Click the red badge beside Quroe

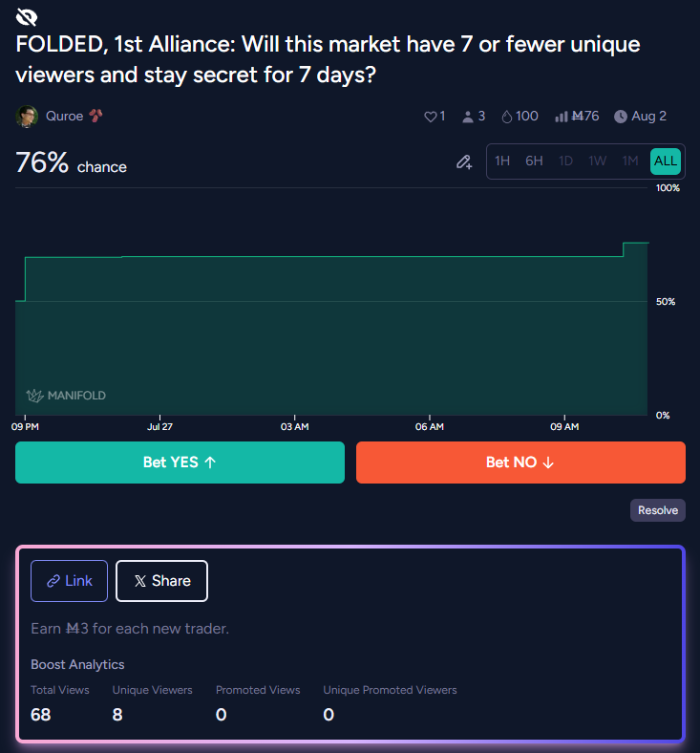pyautogui.click(x=95, y=116)
